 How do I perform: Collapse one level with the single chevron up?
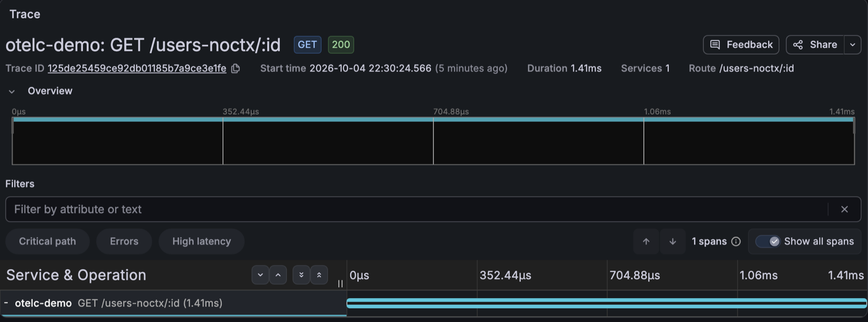tap(278, 275)
